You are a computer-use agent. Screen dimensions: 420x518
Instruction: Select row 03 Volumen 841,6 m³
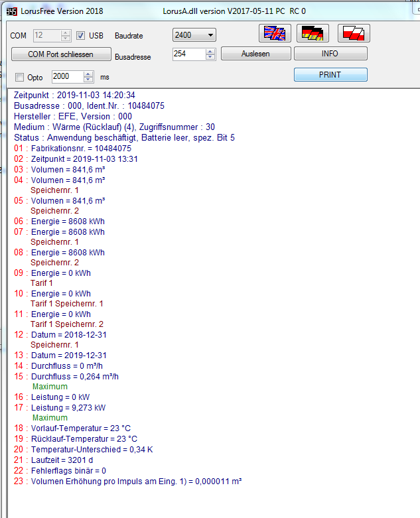(60, 170)
